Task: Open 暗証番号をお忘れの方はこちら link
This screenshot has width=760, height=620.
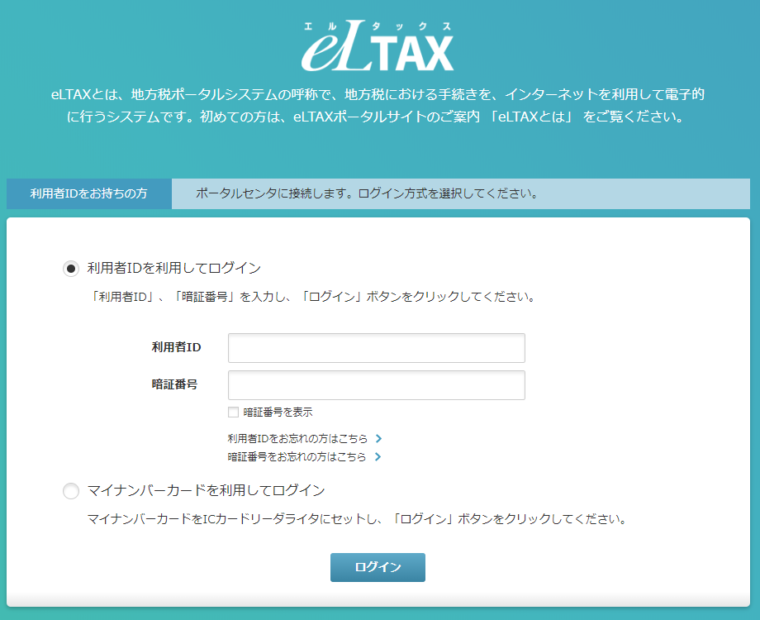Action: click(297, 457)
